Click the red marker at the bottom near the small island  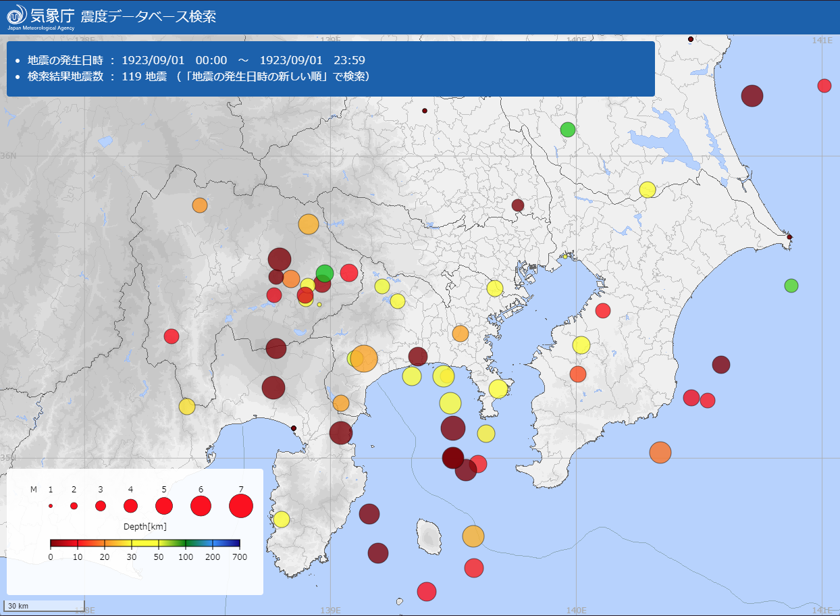pyautogui.click(x=427, y=592)
